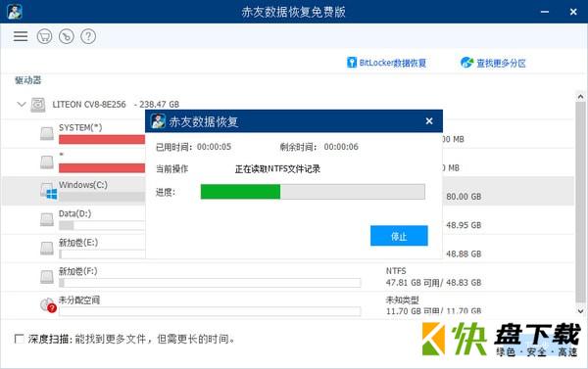The height and width of the screenshot is (369, 588).
Task: Click the 未分配空间 label
Action: [79, 300]
